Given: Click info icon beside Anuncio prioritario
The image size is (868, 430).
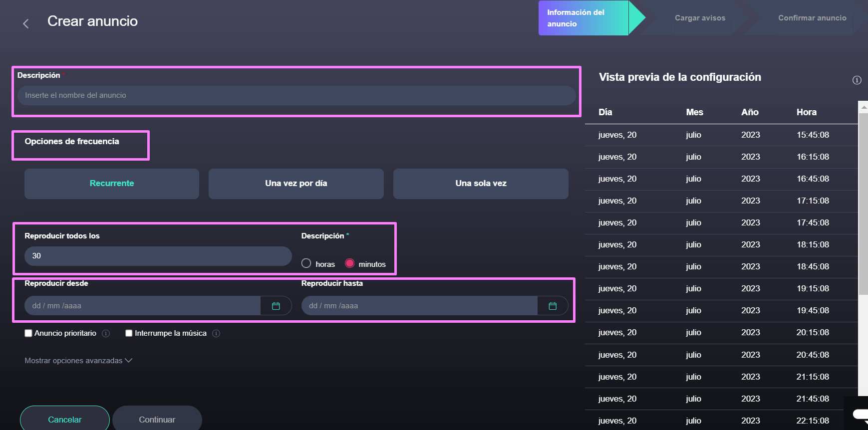Looking at the screenshot, I should pos(106,333).
